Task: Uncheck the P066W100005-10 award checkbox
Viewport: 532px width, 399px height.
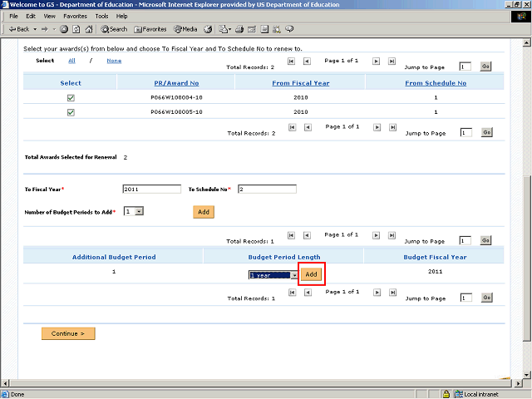Action: coord(71,112)
